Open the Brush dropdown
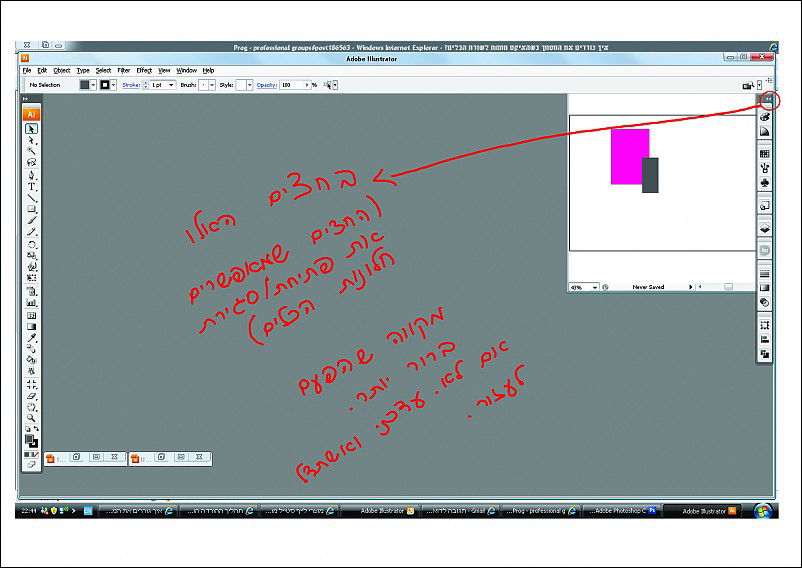Viewport: 802px width, 568px height. tap(212, 85)
